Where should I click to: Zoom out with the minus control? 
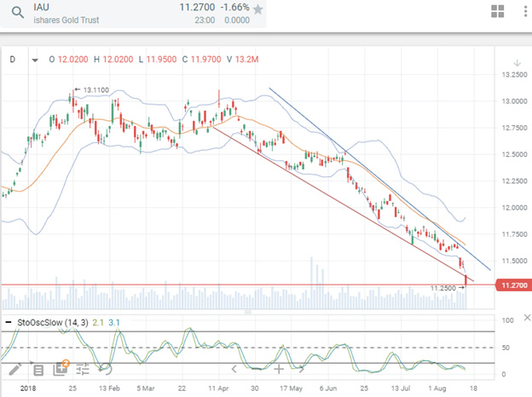pos(256,369)
